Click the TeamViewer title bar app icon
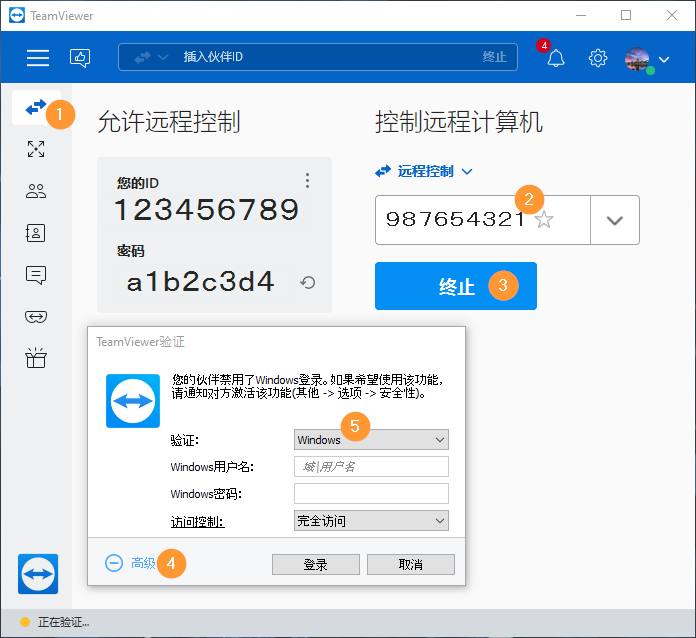696x638 pixels. (17, 16)
